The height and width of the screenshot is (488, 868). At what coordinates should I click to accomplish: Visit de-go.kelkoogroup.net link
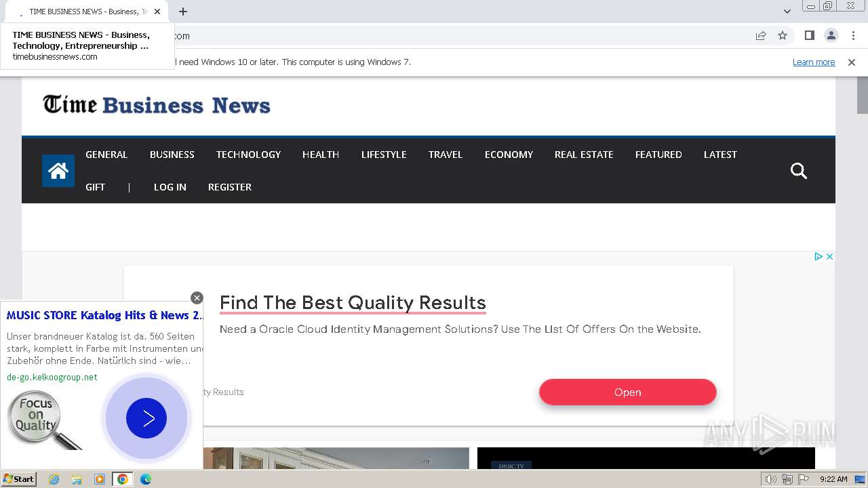pyautogui.click(x=52, y=377)
